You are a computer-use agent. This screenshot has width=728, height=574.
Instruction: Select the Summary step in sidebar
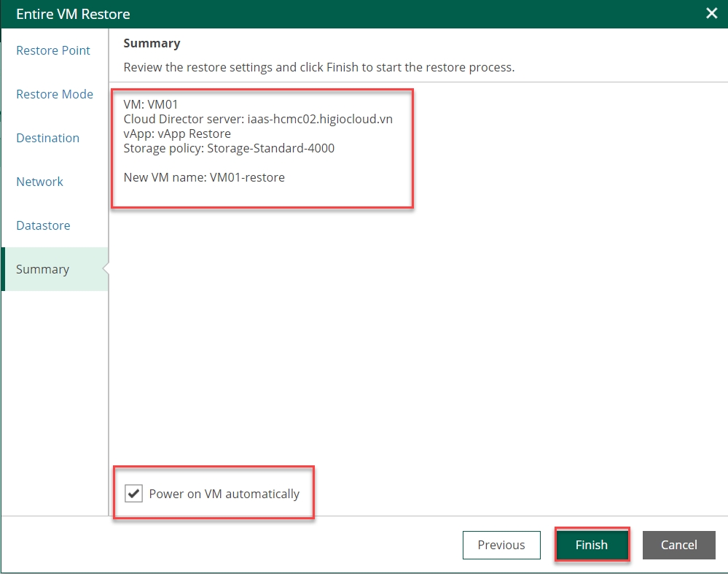(x=42, y=269)
